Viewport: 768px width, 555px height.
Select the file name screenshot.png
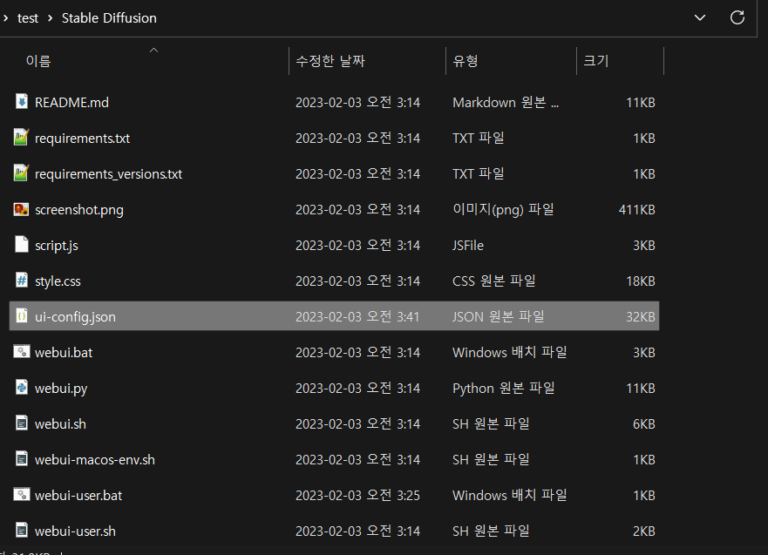coord(79,210)
